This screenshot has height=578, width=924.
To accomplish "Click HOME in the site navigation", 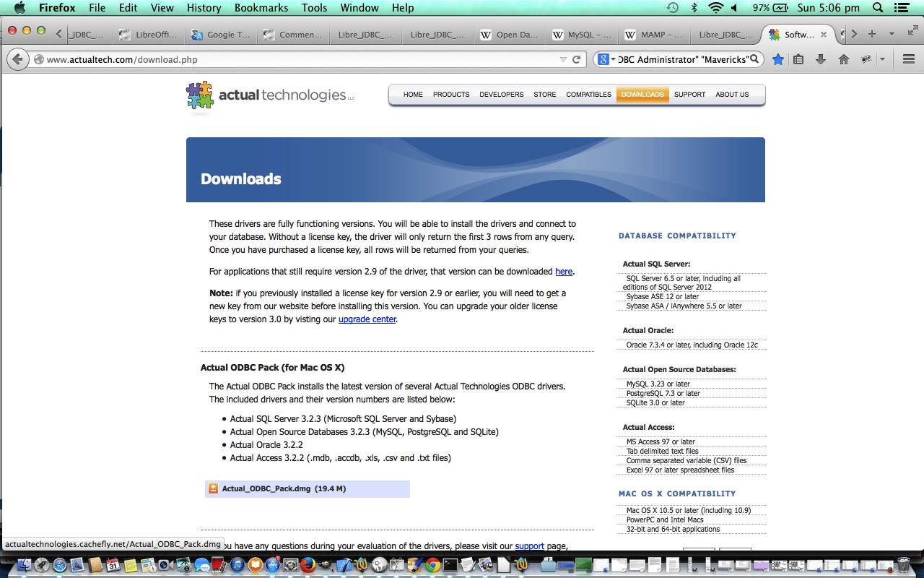I will tap(413, 95).
